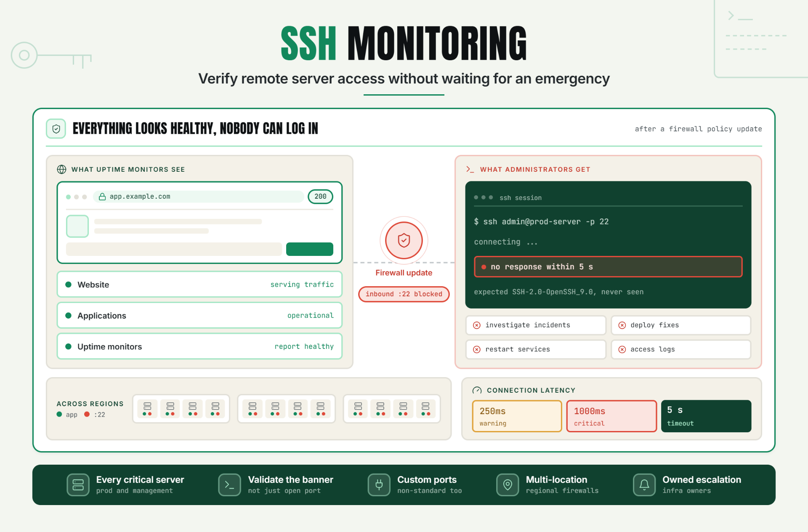This screenshot has width=808, height=532.
Task: Click the green app legend under Across Regions
Action: (67, 415)
